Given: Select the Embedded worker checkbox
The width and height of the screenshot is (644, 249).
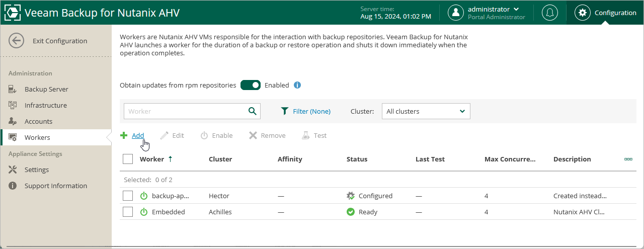Looking at the screenshot, I should (x=128, y=212).
